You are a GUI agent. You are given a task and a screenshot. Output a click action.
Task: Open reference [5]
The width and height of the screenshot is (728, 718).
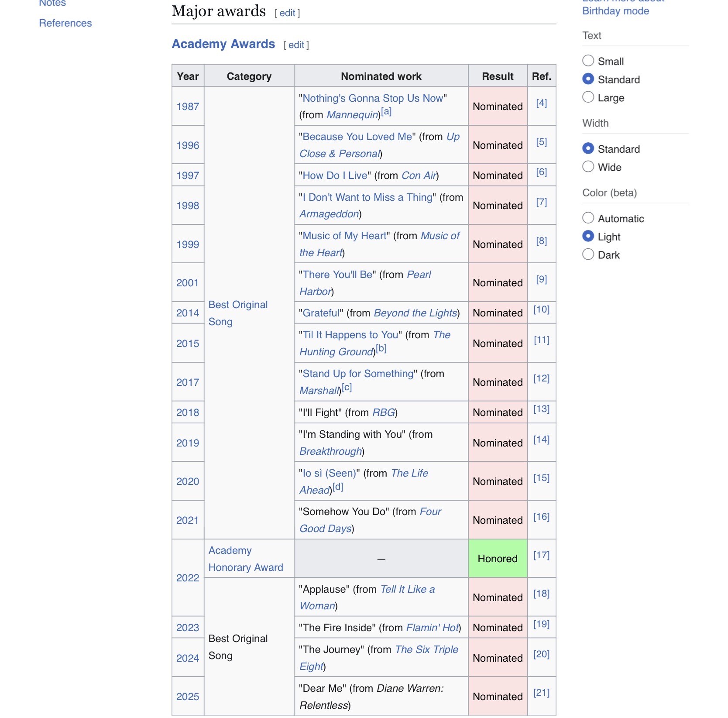(x=541, y=142)
